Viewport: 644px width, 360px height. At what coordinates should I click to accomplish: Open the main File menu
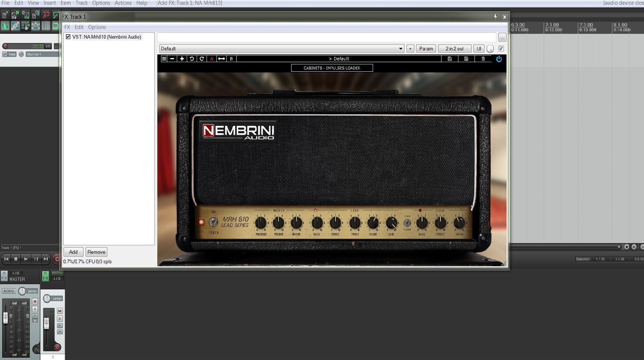click(x=6, y=3)
